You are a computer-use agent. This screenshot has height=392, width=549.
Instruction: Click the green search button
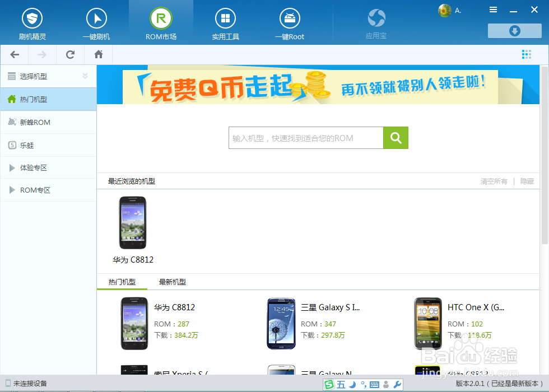click(x=396, y=138)
